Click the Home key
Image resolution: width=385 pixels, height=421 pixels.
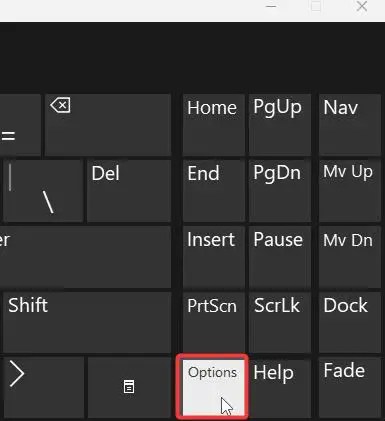tap(214, 125)
